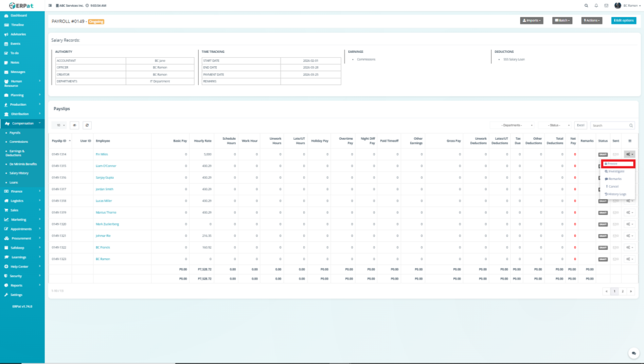This screenshot has height=364, width=644.
Task: Export payslips with the Excel button
Action: pos(580,125)
